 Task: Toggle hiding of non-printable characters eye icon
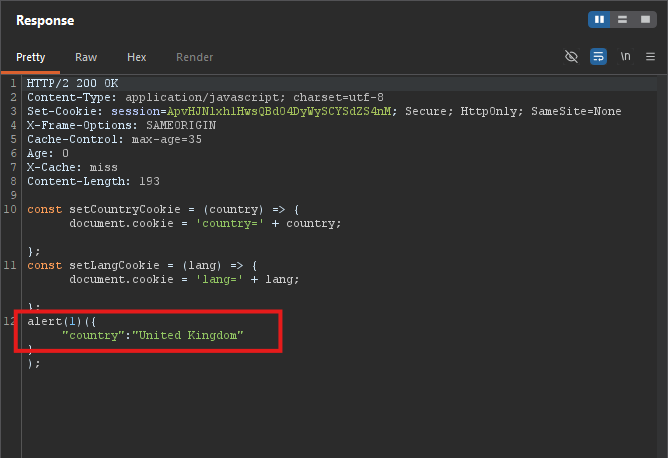point(571,56)
